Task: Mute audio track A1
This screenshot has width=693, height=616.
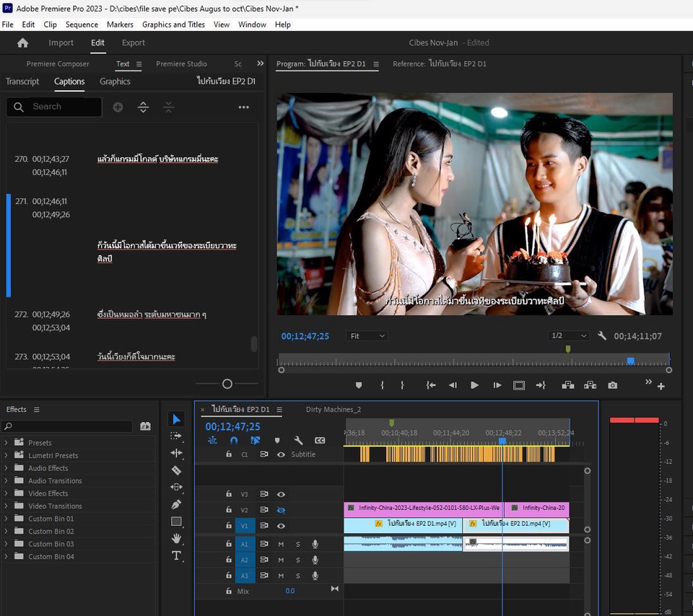Action: 281,544
